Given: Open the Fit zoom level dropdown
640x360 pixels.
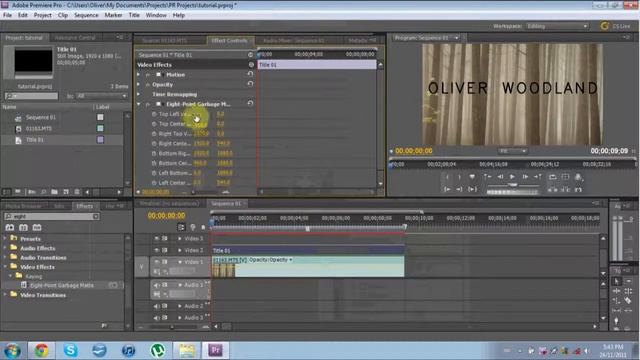Looking at the screenshot, I should (513, 151).
